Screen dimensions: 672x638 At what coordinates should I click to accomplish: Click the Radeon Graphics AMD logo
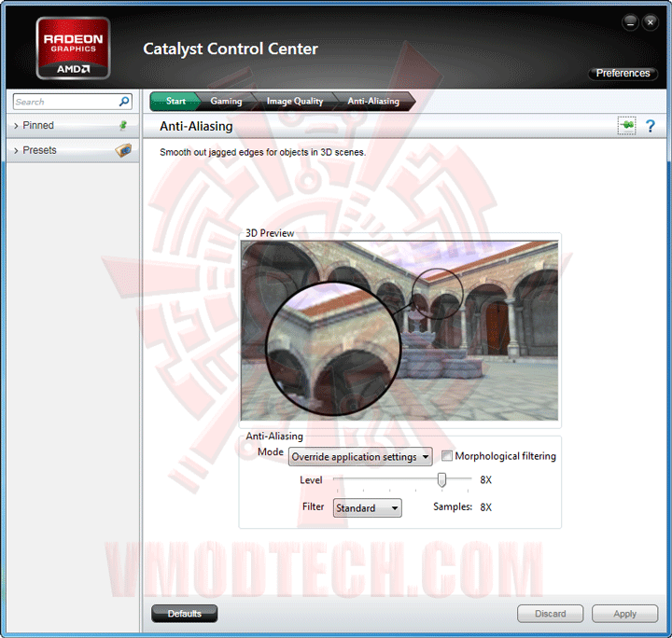pyautogui.click(x=74, y=48)
